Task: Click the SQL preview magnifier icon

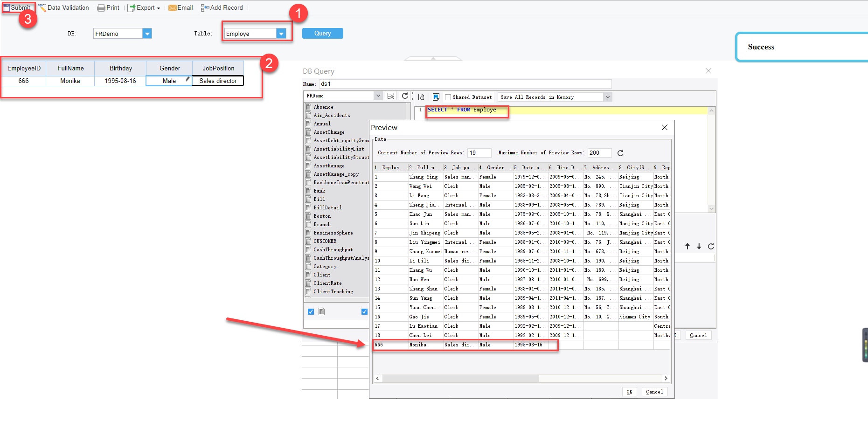Action: click(x=421, y=97)
